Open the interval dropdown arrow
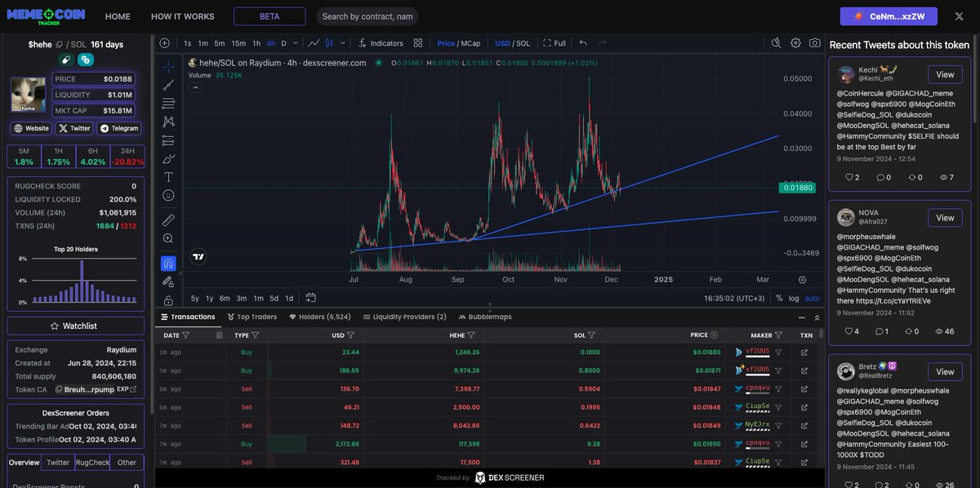This screenshot has width=980, height=488. [x=295, y=43]
